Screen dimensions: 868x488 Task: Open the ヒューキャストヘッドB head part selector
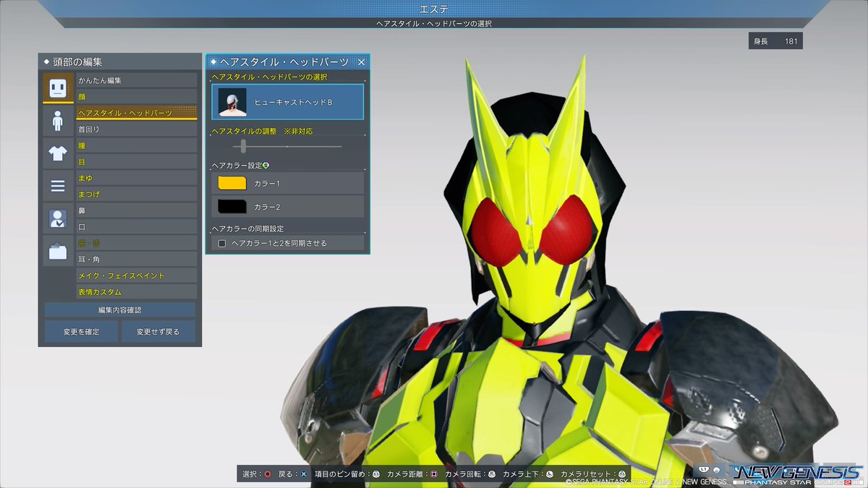coord(287,102)
